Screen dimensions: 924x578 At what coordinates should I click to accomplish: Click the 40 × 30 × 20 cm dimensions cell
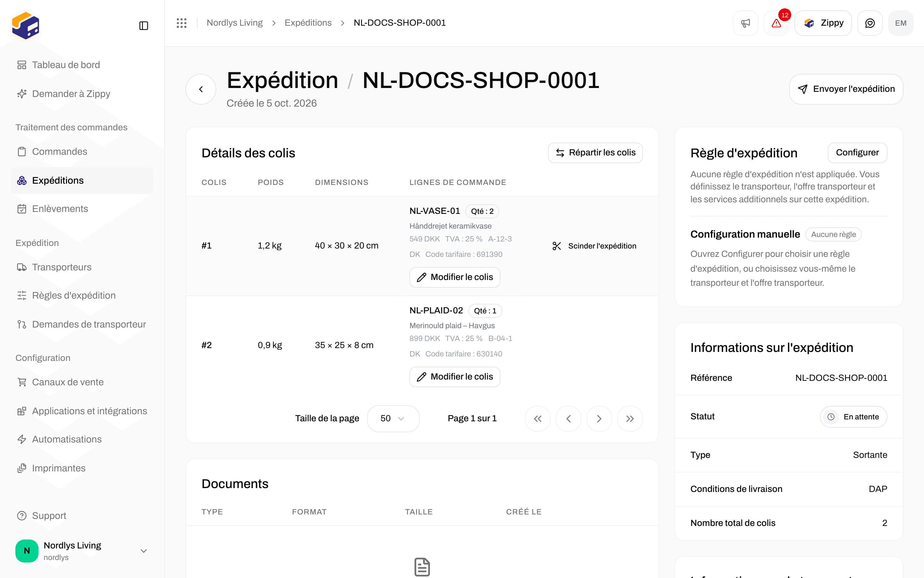point(346,245)
